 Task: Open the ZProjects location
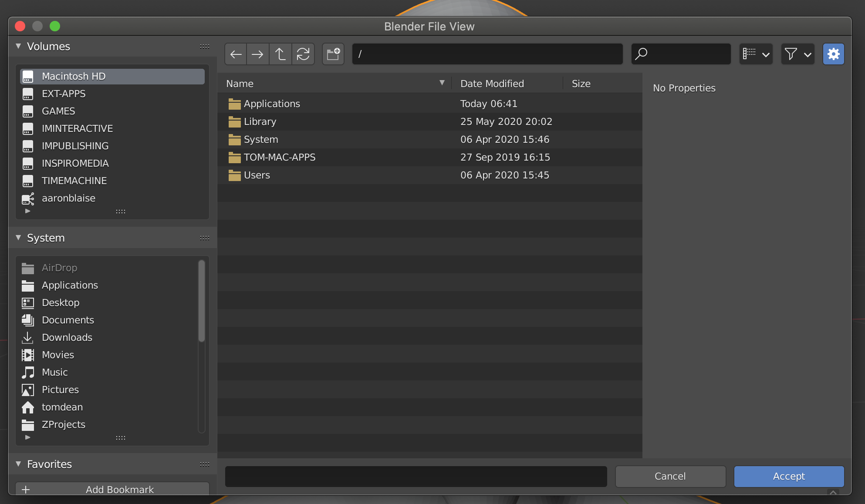(x=109, y=424)
